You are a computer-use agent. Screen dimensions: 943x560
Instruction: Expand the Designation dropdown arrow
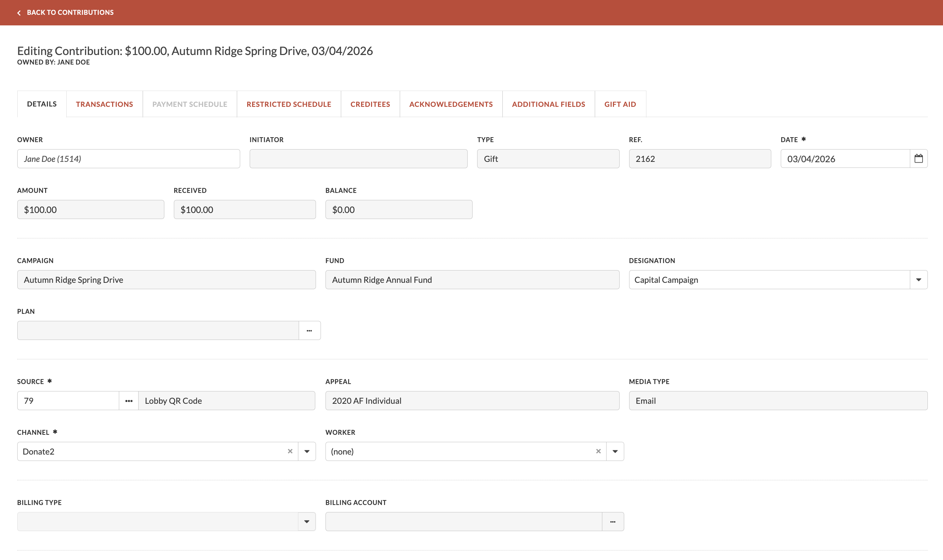point(918,280)
